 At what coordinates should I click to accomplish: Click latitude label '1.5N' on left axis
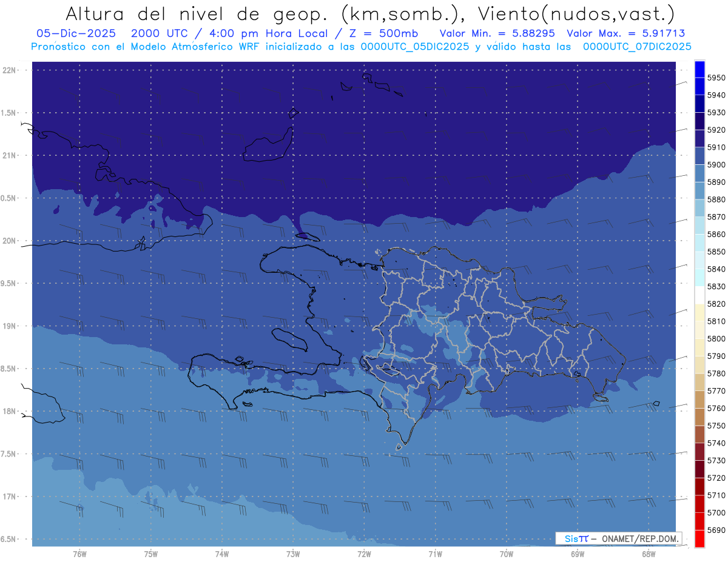tap(9, 113)
